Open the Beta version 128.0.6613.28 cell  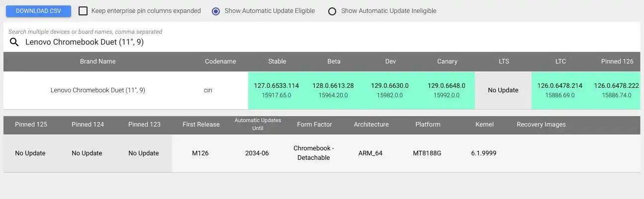click(333, 90)
